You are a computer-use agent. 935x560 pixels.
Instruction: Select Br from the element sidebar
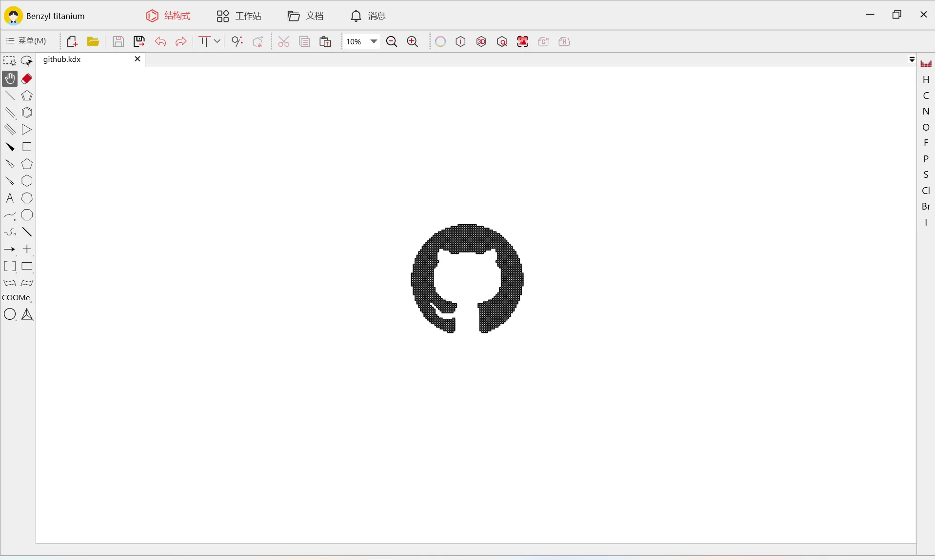click(926, 206)
